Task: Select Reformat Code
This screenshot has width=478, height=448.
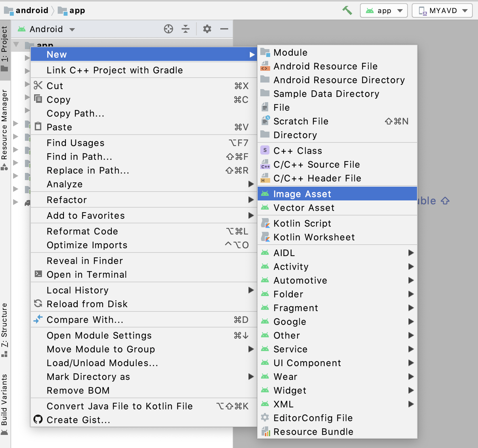Action: point(144,231)
